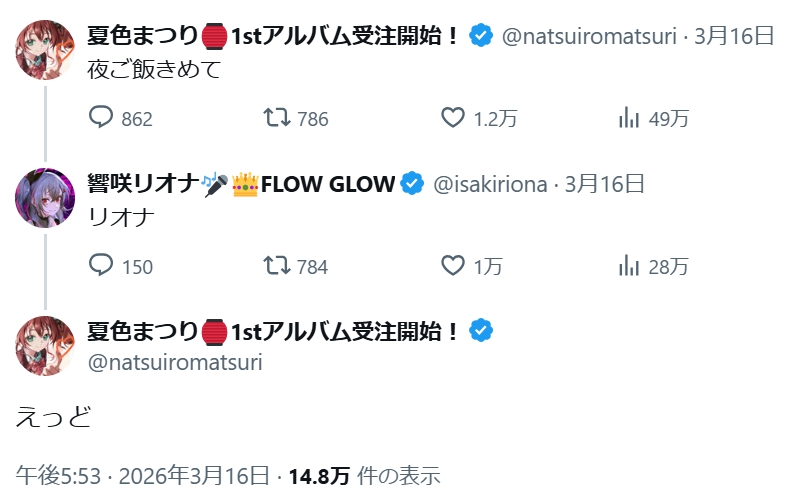Like Isaki Riona's リオナ tweet
790x496 pixels.
click(453, 266)
